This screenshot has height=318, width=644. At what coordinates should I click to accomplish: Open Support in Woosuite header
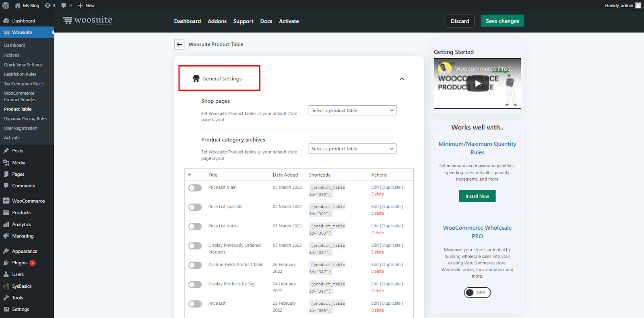[x=244, y=21]
